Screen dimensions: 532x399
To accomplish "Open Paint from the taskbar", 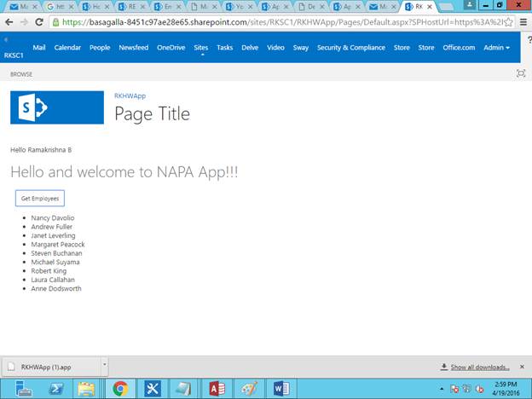I will coord(249,389).
